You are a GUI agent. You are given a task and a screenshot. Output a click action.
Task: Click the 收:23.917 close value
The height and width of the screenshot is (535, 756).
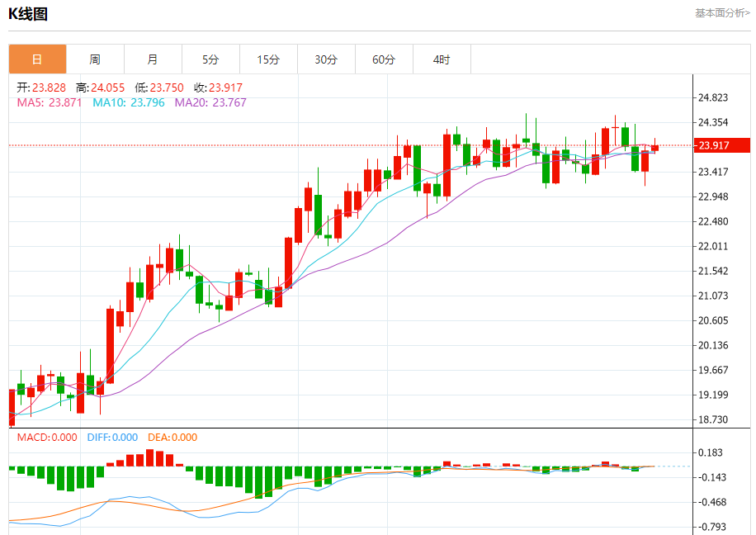click(218, 88)
